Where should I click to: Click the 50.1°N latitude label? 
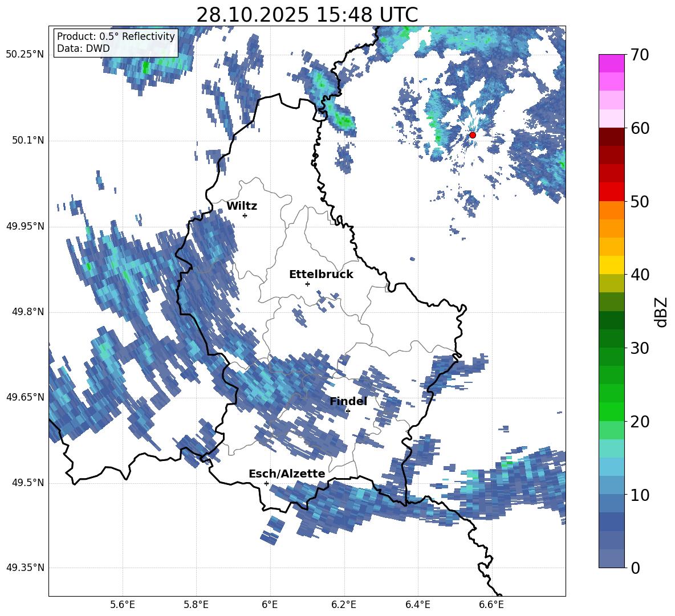point(27,141)
